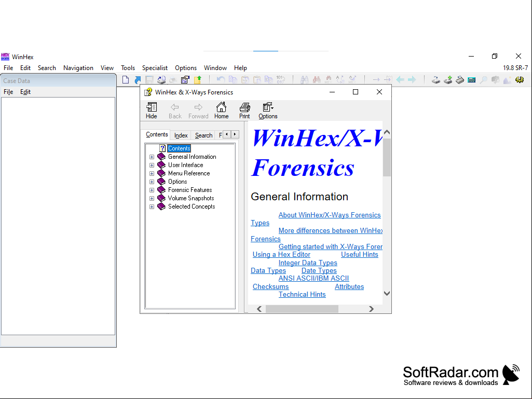Expand the Menu Reference tree node

(x=152, y=174)
